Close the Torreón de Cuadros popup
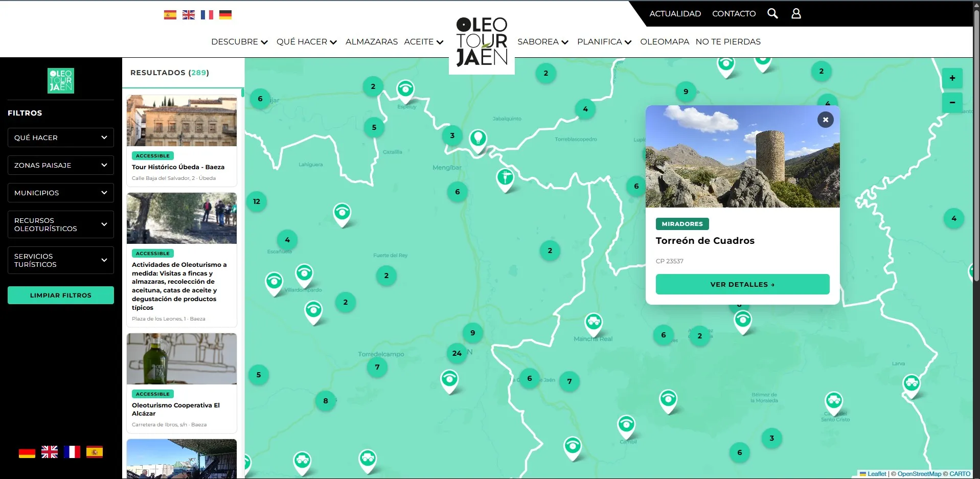The height and width of the screenshot is (479, 980). point(825,120)
